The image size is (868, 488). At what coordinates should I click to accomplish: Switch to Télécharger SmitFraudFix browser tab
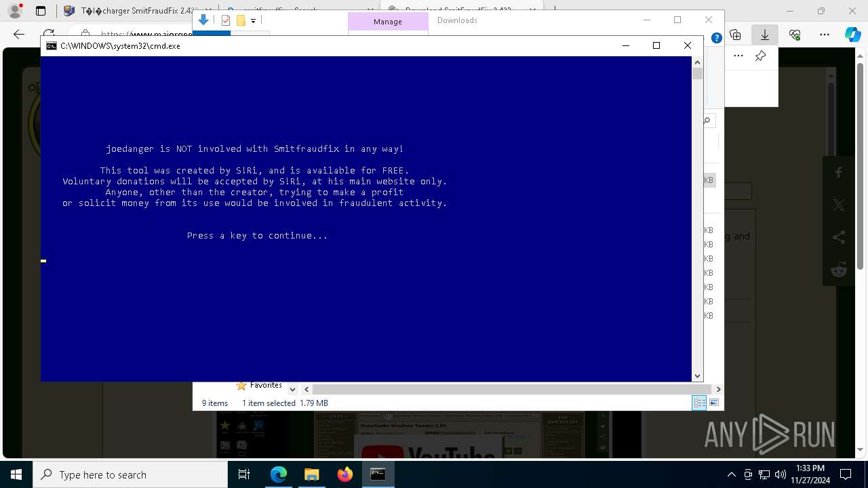[x=129, y=11]
